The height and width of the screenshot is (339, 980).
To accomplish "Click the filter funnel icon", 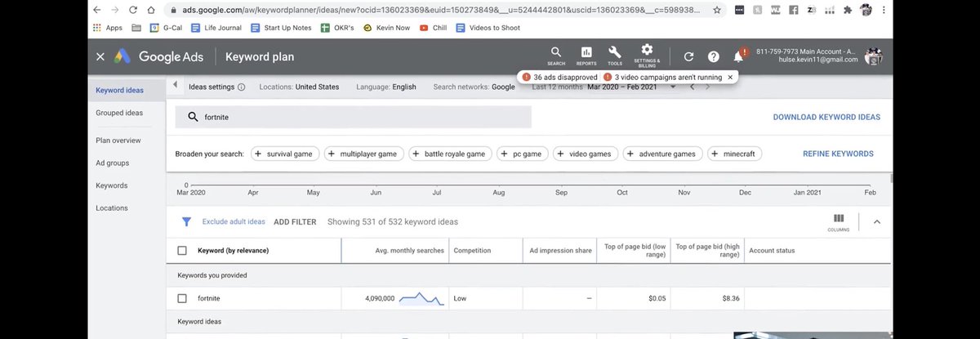I will (x=186, y=221).
